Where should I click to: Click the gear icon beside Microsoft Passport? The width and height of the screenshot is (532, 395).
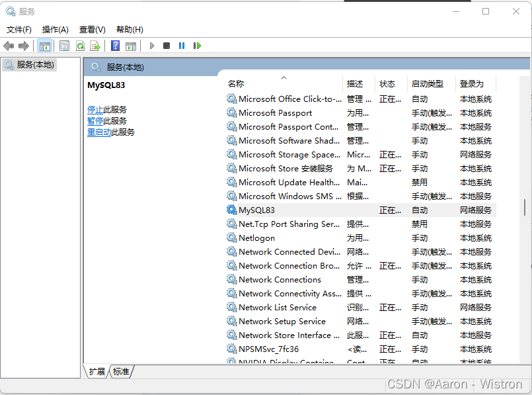(x=232, y=112)
